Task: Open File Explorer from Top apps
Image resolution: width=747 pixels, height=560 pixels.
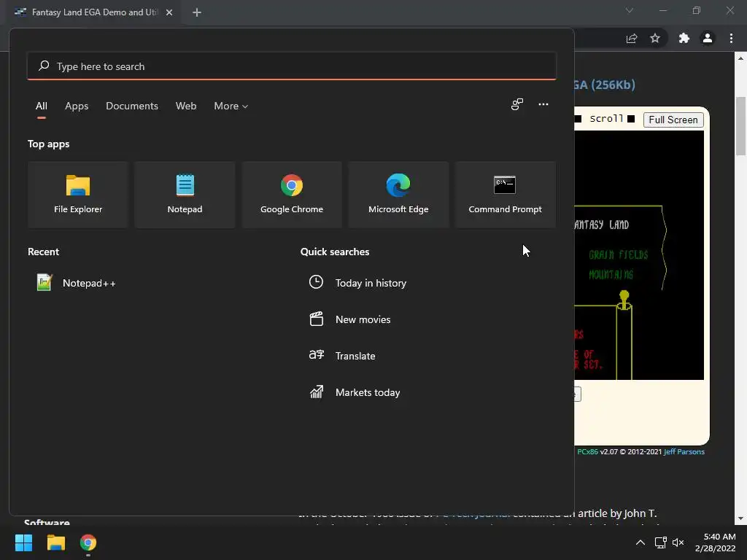Action: click(78, 194)
